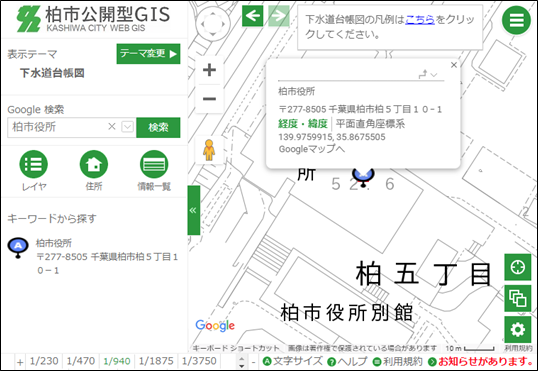The image size is (538, 371).
Task: Collapse the side panel with double chevron
Action: click(194, 210)
